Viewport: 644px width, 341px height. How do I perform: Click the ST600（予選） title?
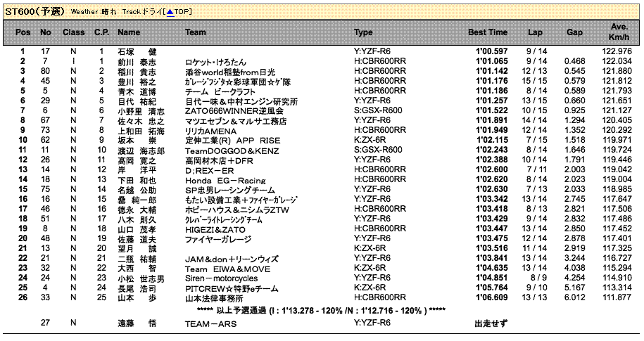[35, 11]
